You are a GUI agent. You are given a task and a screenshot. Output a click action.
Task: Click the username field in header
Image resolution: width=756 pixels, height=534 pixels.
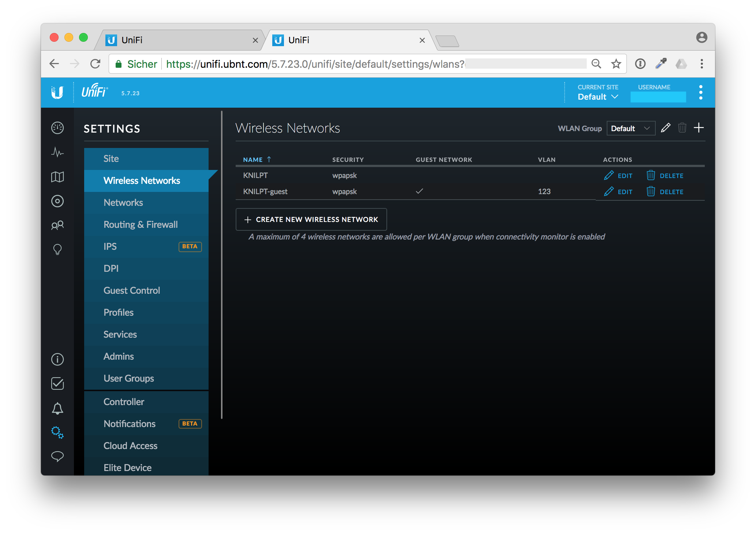[x=658, y=97]
